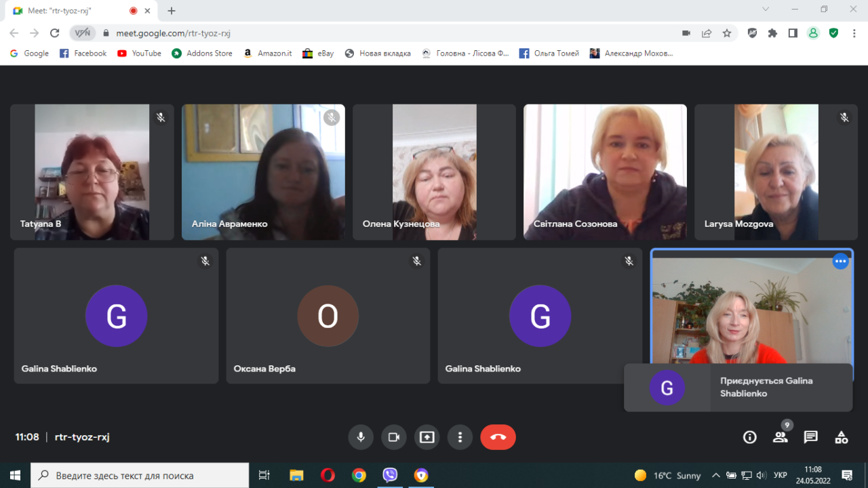
Task: Click the red Leave call button
Action: 498,437
